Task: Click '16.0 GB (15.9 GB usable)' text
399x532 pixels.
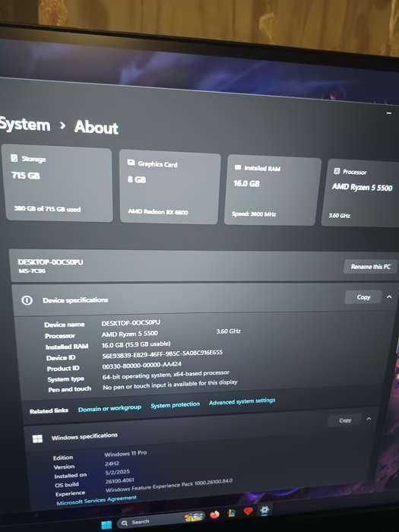Action: (x=136, y=345)
